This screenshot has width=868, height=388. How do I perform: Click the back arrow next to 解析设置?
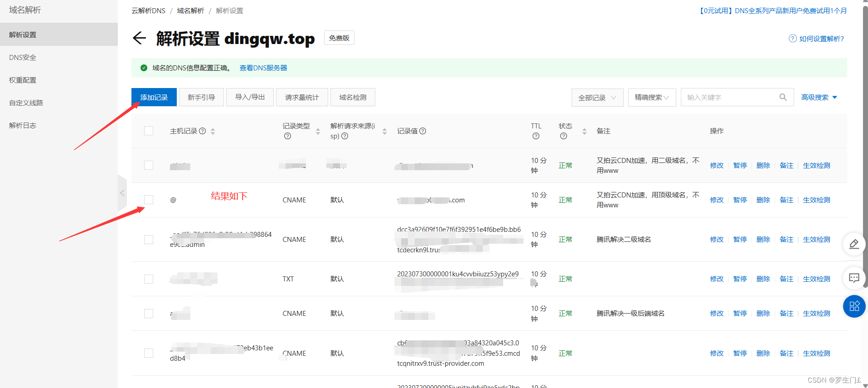(139, 38)
